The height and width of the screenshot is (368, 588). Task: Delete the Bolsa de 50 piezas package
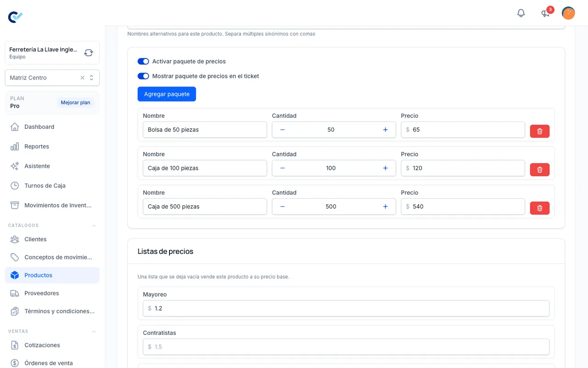(x=540, y=131)
